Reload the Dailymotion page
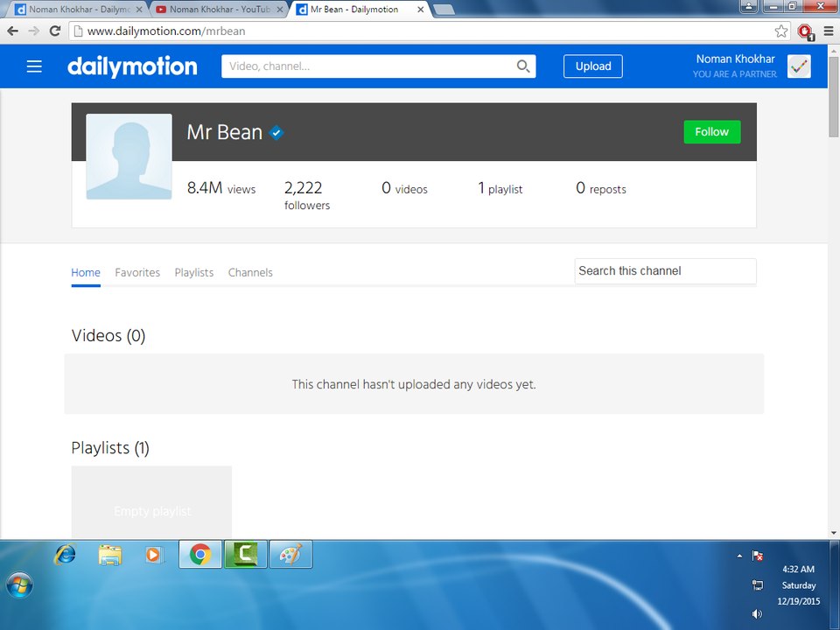This screenshot has height=630, width=840. coord(54,31)
